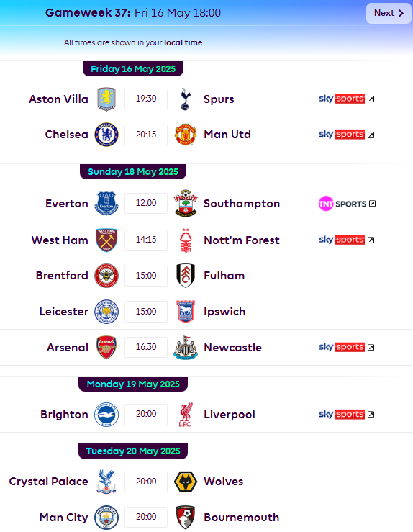Click the Man Utd club crest
This screenshot has height=532, width=413.
(x=186, y=135)
